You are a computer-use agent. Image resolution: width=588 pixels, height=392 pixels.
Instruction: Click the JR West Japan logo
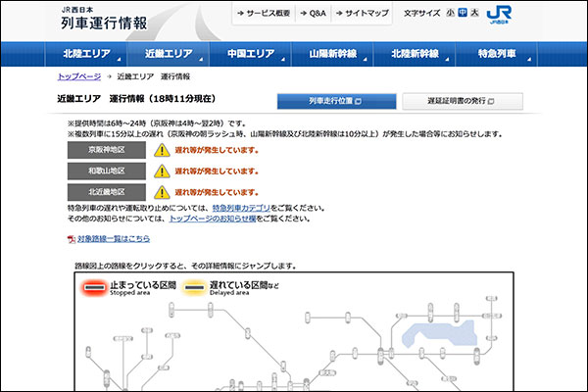coord(500,16)
